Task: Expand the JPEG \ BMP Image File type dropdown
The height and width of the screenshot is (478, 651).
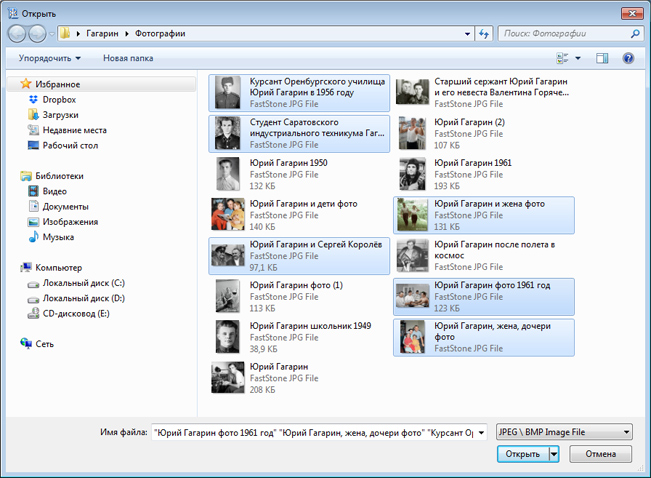Action: (x=627, y=432)
